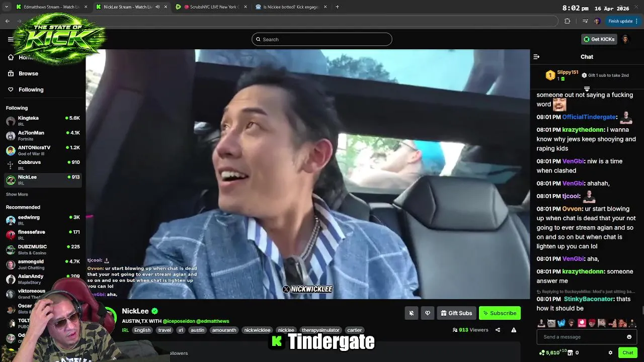Open asmongold recommended channel
This screenshot has height=362, width=644.
click(43, 264)
